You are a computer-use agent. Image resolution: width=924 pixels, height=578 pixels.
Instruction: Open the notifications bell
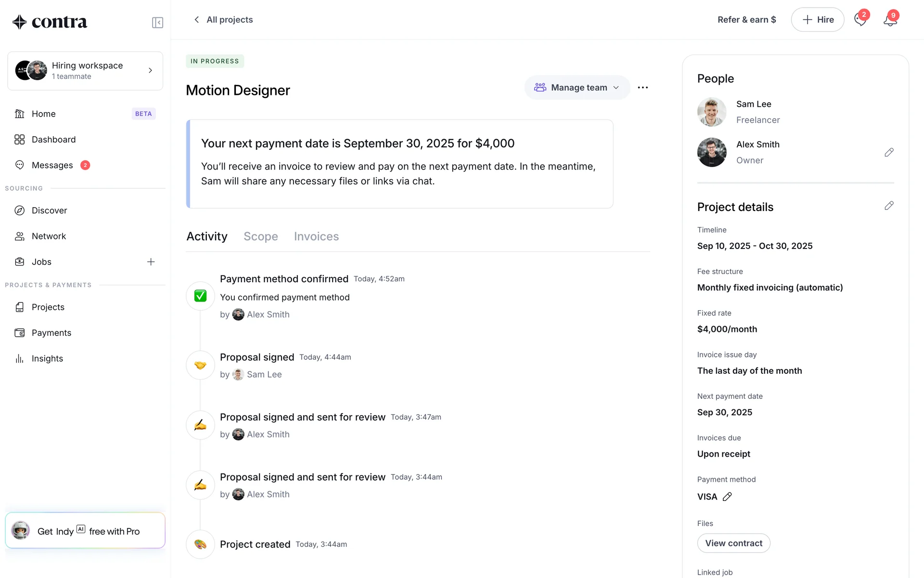pyautogui.click(x=890, y=20)
